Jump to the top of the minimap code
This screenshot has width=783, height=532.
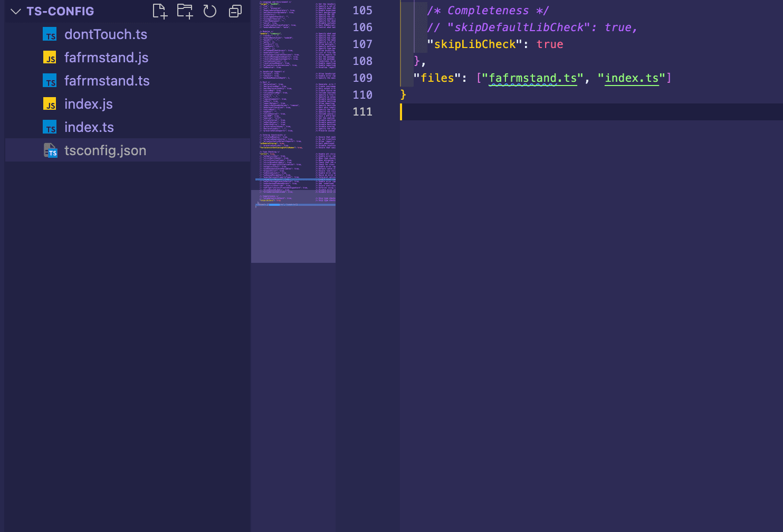click(x=293, y=3)
